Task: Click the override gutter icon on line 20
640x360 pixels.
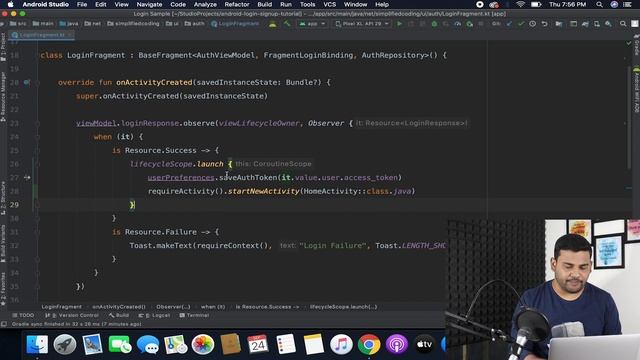Action: click(x=27, y=82)
